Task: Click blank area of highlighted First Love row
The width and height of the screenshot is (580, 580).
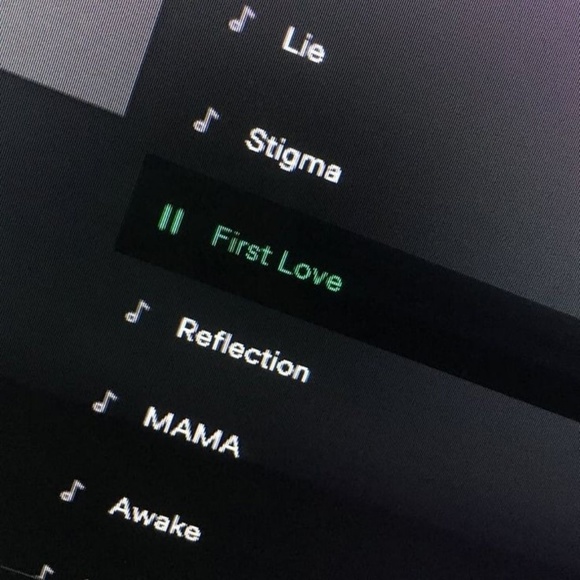Action: 444,318
